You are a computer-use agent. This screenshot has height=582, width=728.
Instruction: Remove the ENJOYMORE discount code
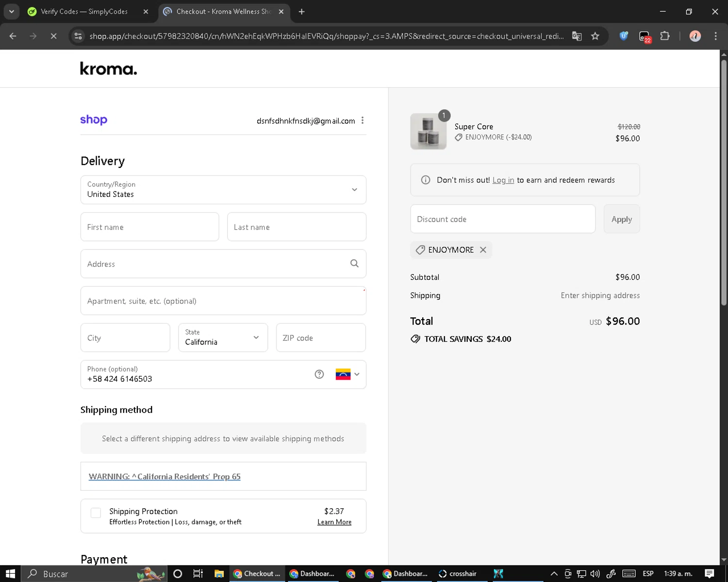[x=483, y=250]
